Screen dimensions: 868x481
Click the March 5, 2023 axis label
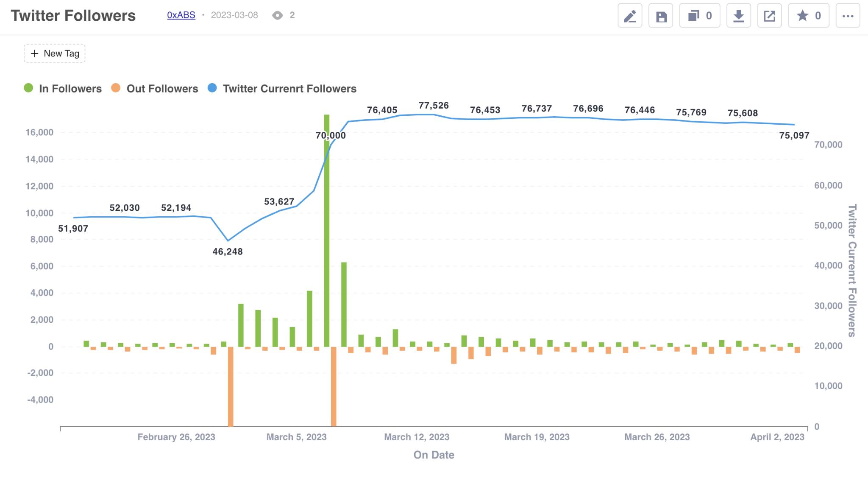point(297,437)
